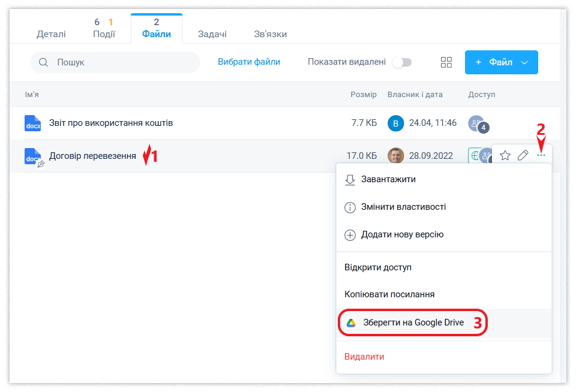Click Зберегти на Google Drive
Viewport: 576px width, 392px height.
click(413, 322)
